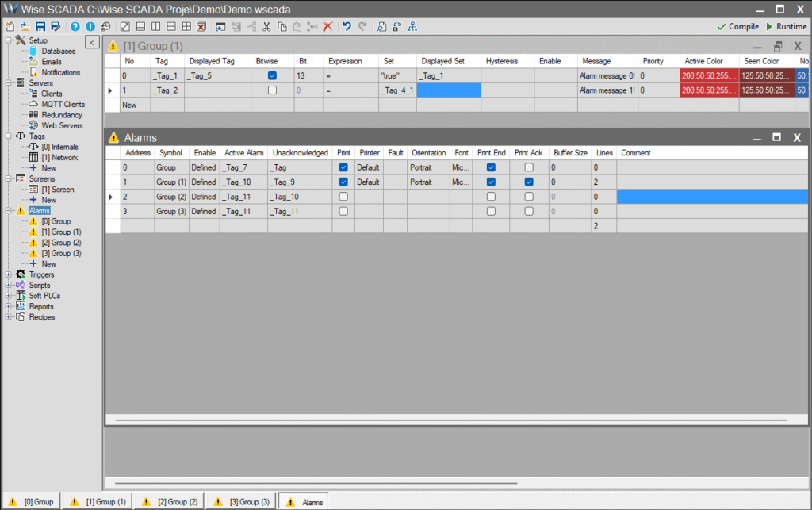
Task: Uncheck Print for alarm Group (1)
Action: 343,182
